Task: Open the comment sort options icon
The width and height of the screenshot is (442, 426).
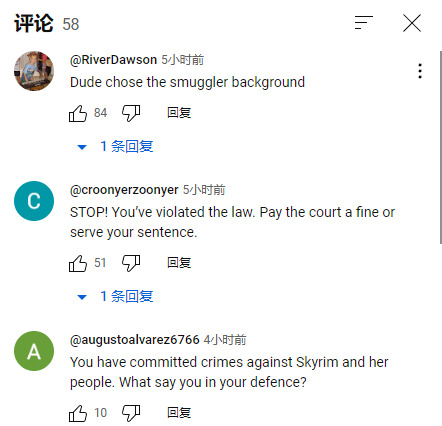Action: click(363, 23)
